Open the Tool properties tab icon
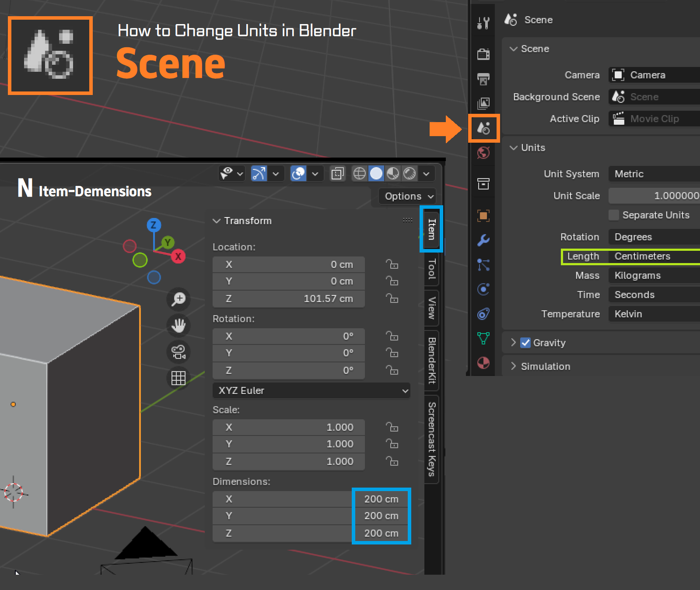This screenshot has height=590, width=700. coord(483,23)
